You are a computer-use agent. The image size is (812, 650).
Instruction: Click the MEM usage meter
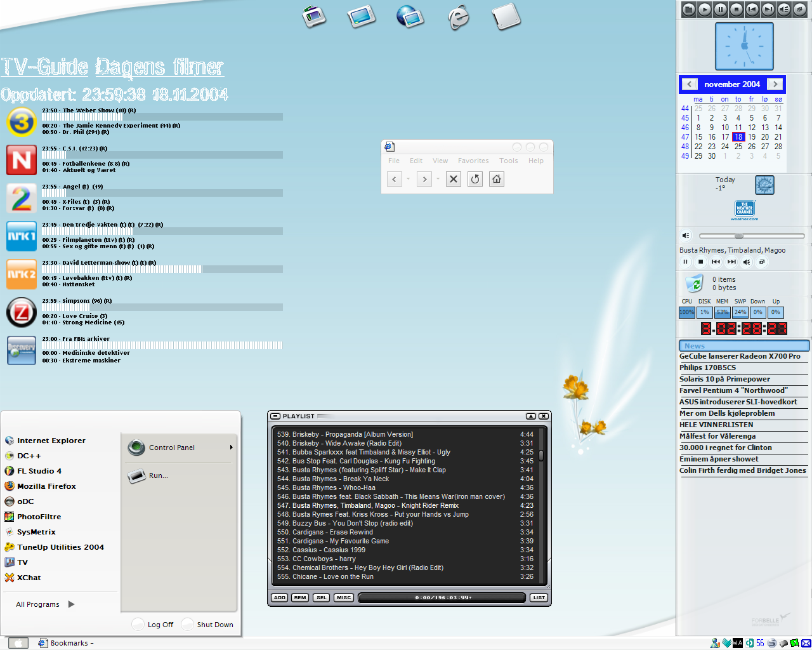[x=722, y=312]
